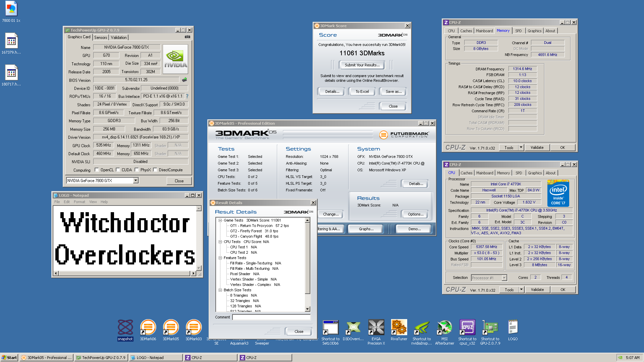
Task: Toggle the CUDA checkbox in GPU-Z
Action: (118, 170)
